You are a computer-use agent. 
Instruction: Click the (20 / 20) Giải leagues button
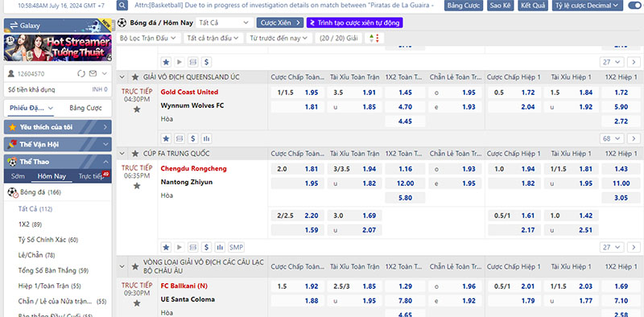tap(339, 38)
